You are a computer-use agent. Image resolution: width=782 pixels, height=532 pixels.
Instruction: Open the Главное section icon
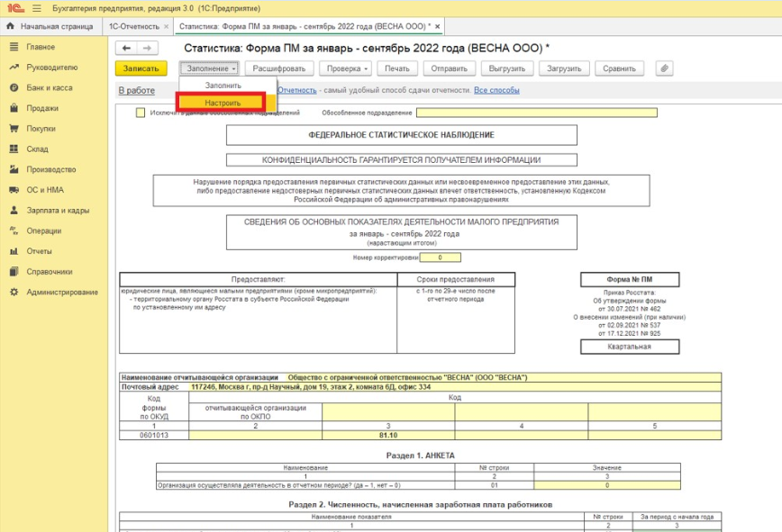14,47
